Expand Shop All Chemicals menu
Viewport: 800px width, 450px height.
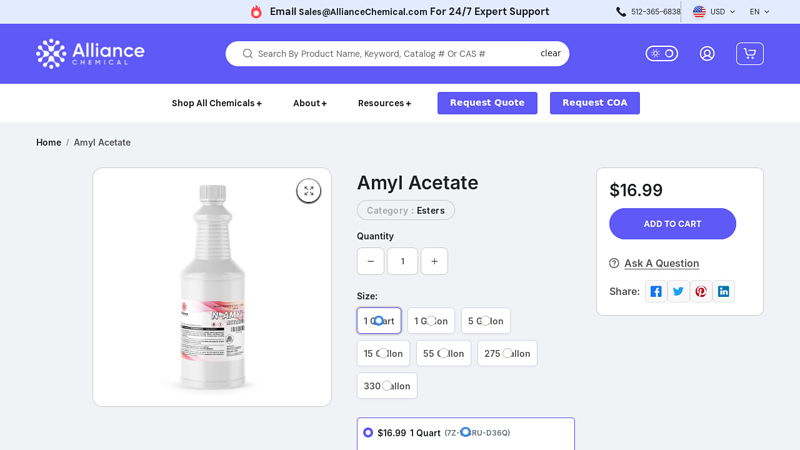coord(217,103)
